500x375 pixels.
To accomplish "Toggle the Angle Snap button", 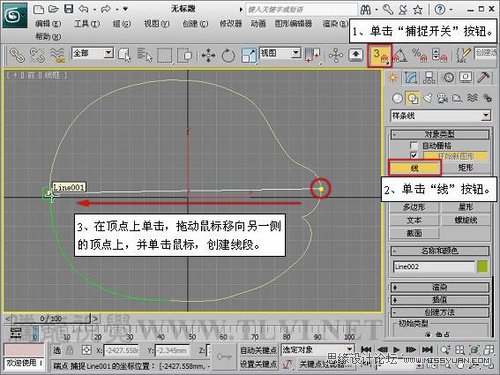I will (x=400, y=55).
